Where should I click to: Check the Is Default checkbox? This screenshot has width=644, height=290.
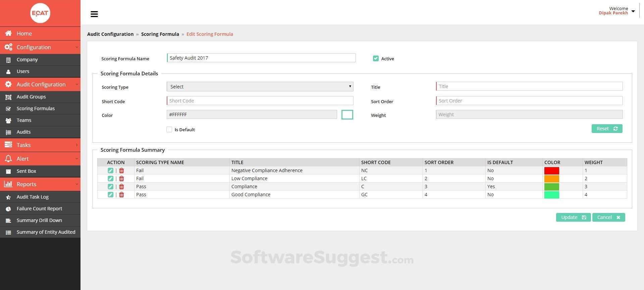(169, 129)
